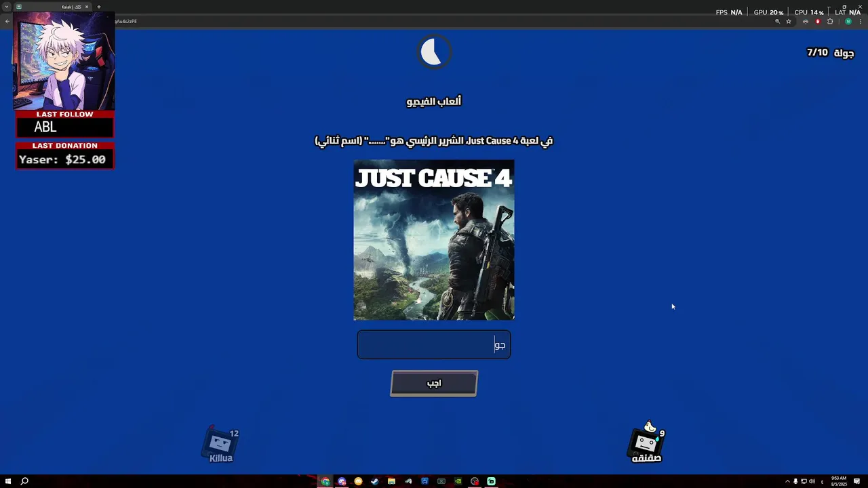Click the SteelSeries icon in the taskbar
Screen dimensions: 868x488
(408, 481)
